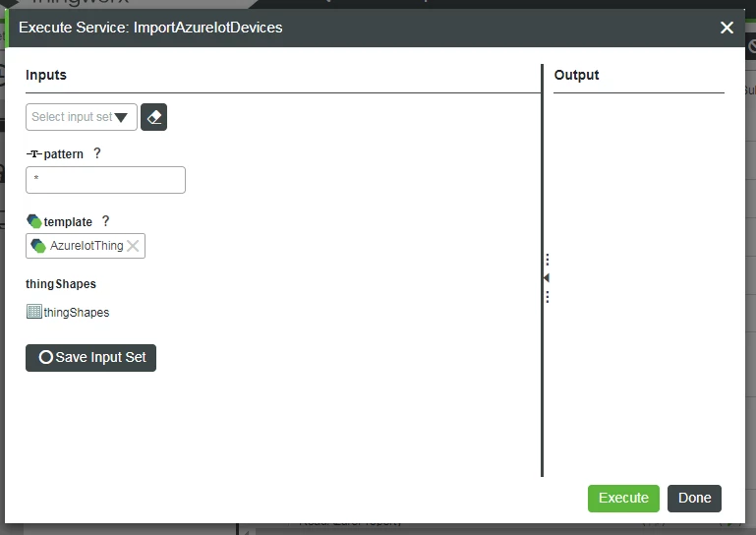Click the Output panel heading
The image size is (756, 535).
(576, 75)
